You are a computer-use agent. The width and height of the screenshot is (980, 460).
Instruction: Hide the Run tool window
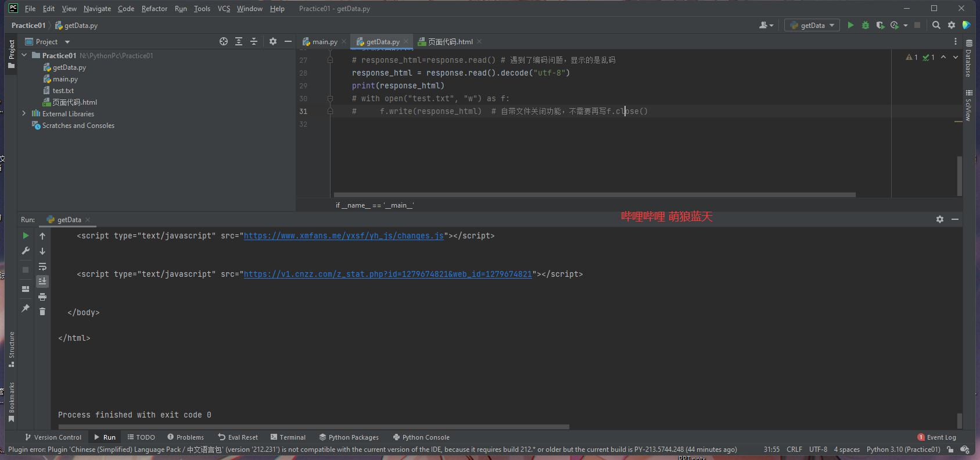(x=955, y=219)
